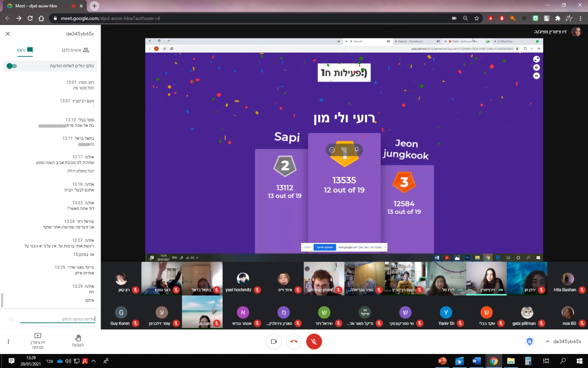
Task: Open volume control in system tray
Action: (x=68, y=361)
